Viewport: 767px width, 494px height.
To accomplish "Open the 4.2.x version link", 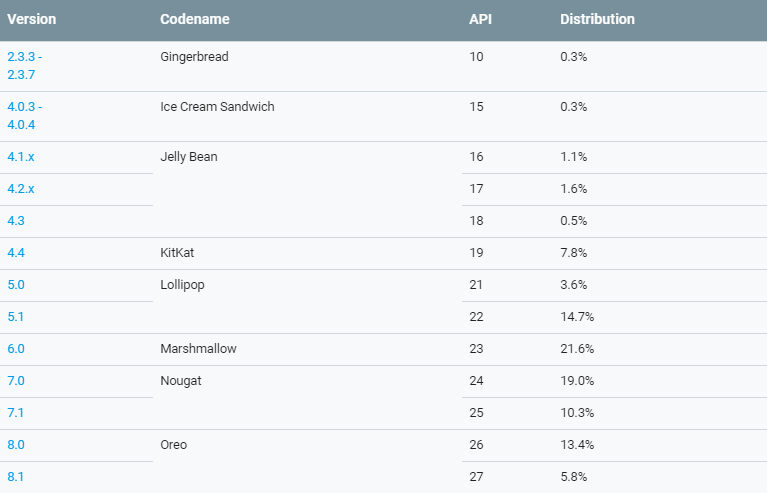I will [x=21, y=189].
